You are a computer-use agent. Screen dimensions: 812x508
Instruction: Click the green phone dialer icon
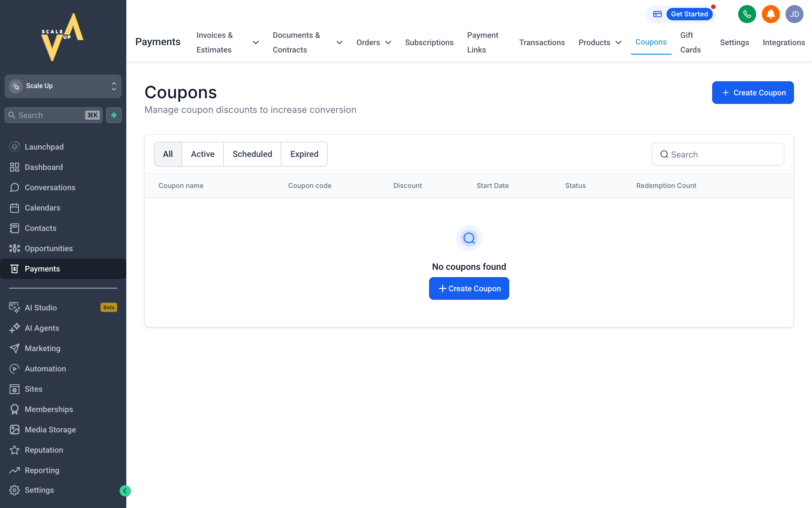747,14
